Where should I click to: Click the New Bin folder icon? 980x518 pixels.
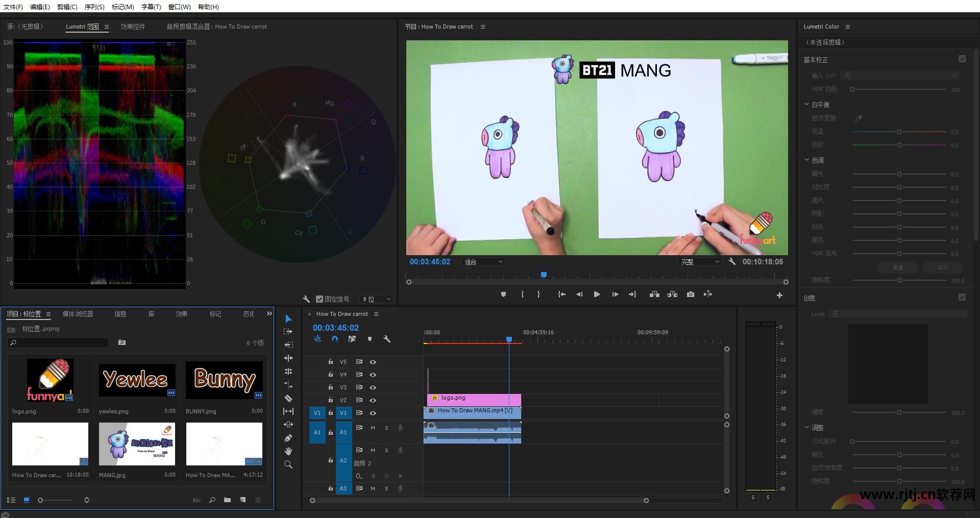(227, 500)
